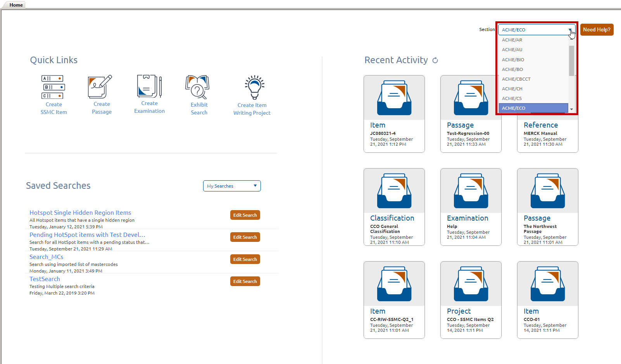The width and height of the screenshot is (621, 364).
Task: Open the Examination Help activity tile
Action: pyautogui.click(x=471, y=207)
